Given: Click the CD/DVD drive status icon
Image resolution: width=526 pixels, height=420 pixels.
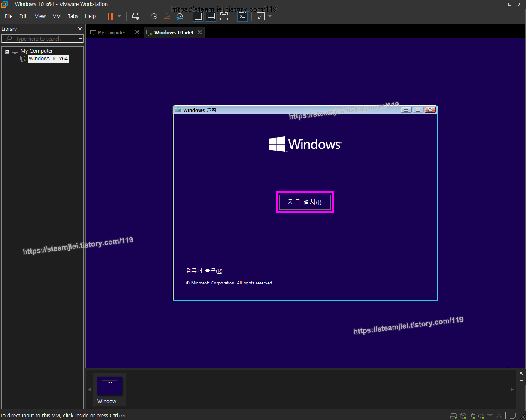Looking at the screenshot, I should pyautogui.click(x=463, y=416).
